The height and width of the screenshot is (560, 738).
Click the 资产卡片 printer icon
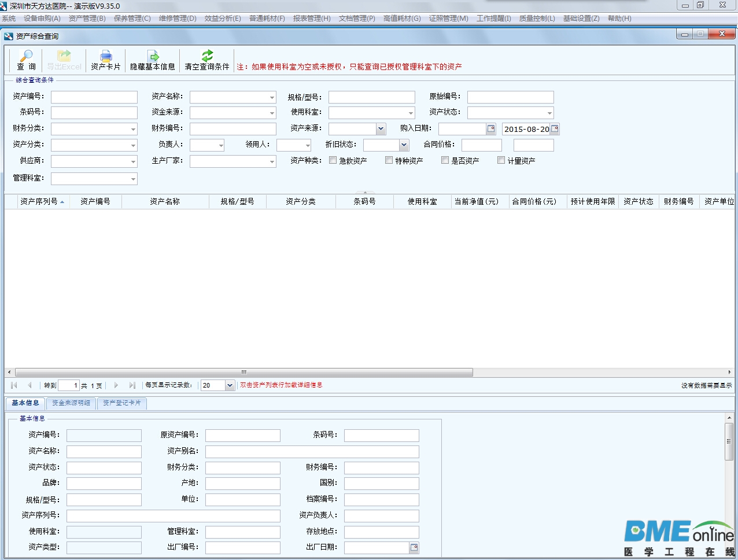106,56
